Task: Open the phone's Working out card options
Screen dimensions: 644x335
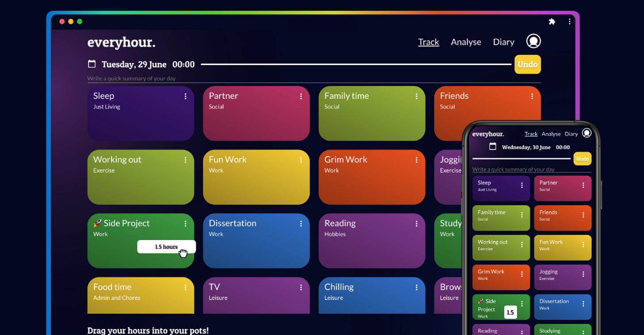Action: coord(522,245)
